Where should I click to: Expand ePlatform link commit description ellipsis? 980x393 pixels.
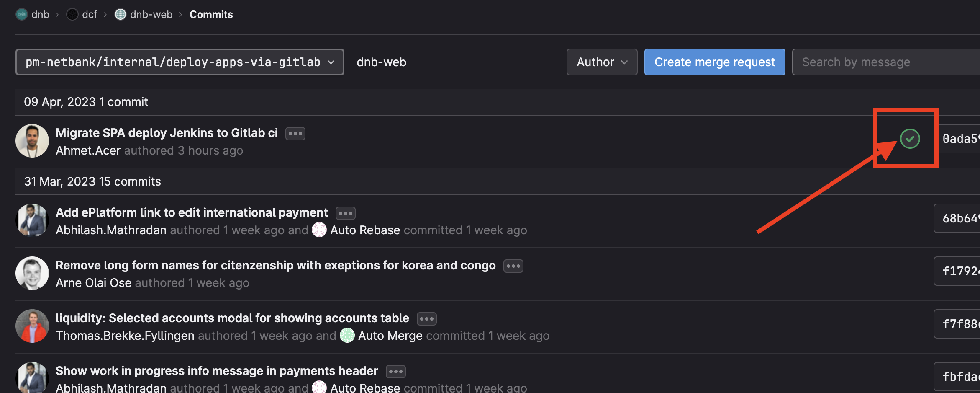[x=345, y=213]
